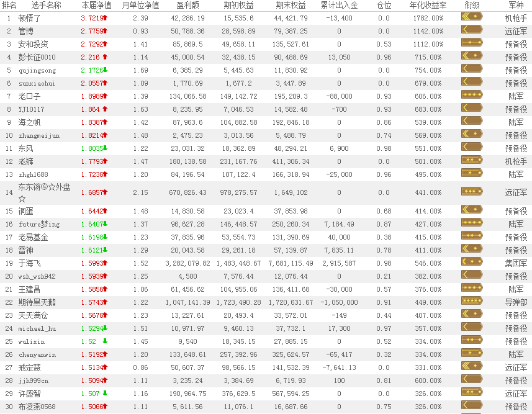Click the 衔级 column header
The height and width of the screenshot is (414, 532).
472,5
